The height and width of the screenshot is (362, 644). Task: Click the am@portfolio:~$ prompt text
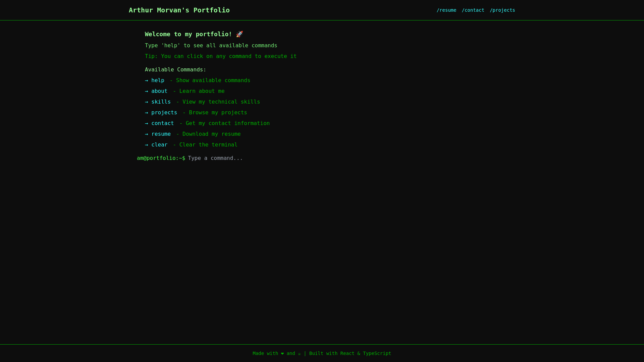[x=161, y=158]
